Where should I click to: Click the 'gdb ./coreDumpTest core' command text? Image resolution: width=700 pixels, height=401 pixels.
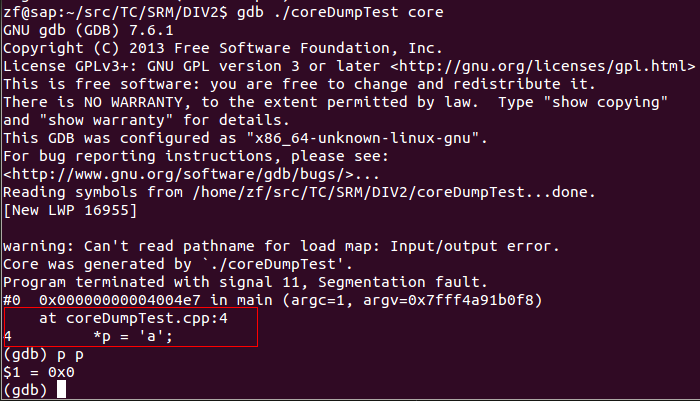(340, 12)
